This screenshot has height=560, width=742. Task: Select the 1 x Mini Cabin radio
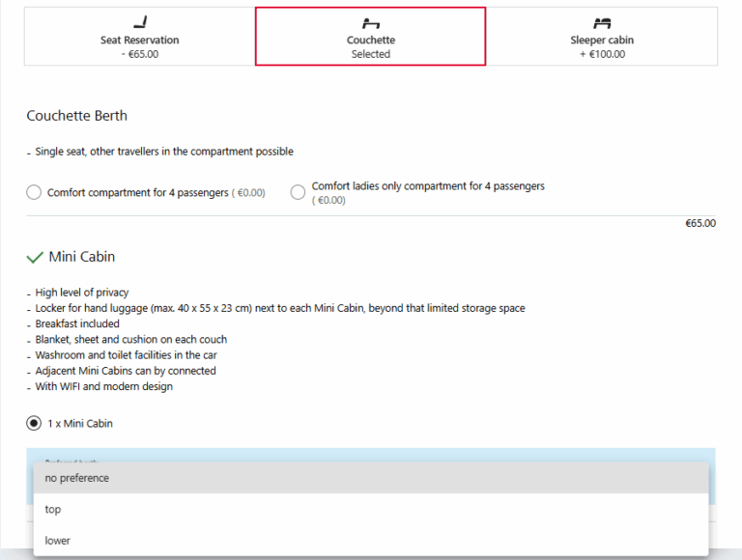35,423
